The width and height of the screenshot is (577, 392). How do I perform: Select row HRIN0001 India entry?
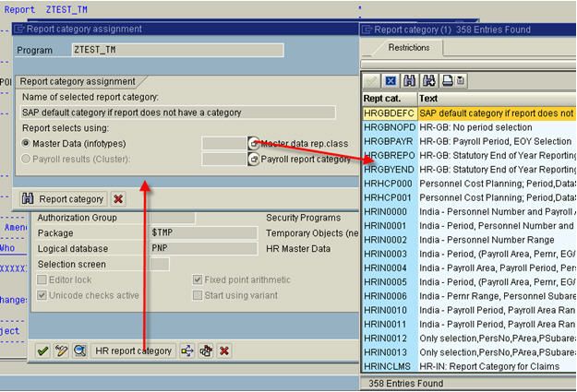pos(469,226)
